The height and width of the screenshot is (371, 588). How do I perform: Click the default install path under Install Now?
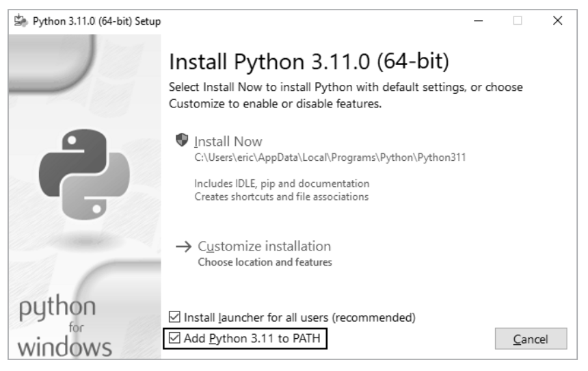330,157
